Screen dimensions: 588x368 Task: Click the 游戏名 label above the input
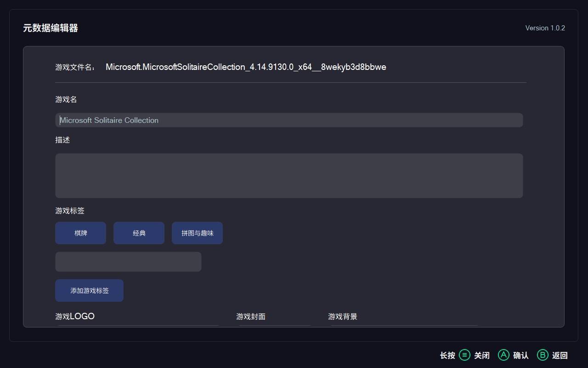click(x=66, y=99)
